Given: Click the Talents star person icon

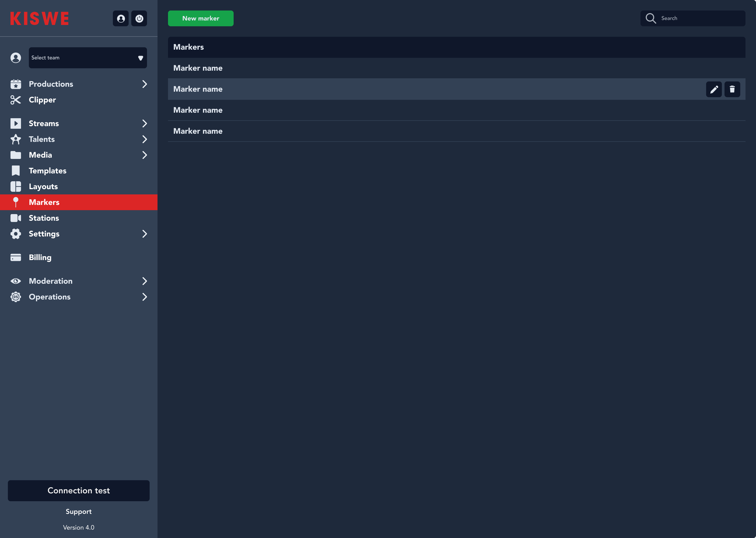Looking at the screenshot, I should pyautogui.click(x=15, y=139).
